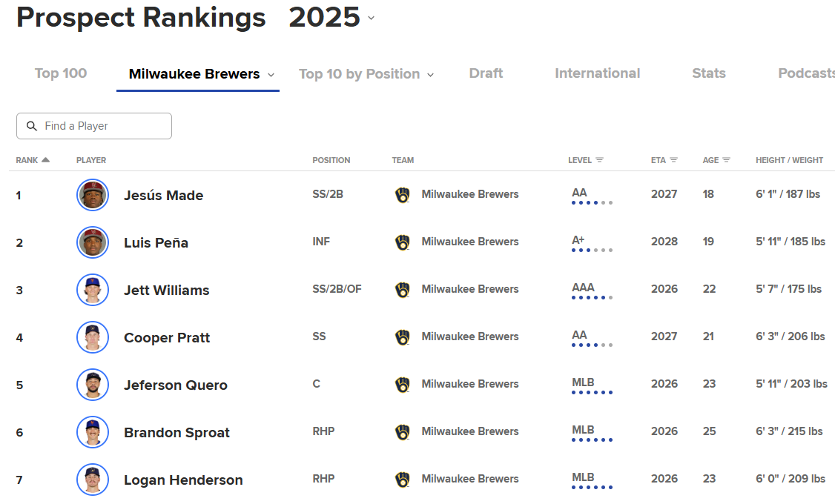Open Brandon Sproat's player profile link

point(176,433)
